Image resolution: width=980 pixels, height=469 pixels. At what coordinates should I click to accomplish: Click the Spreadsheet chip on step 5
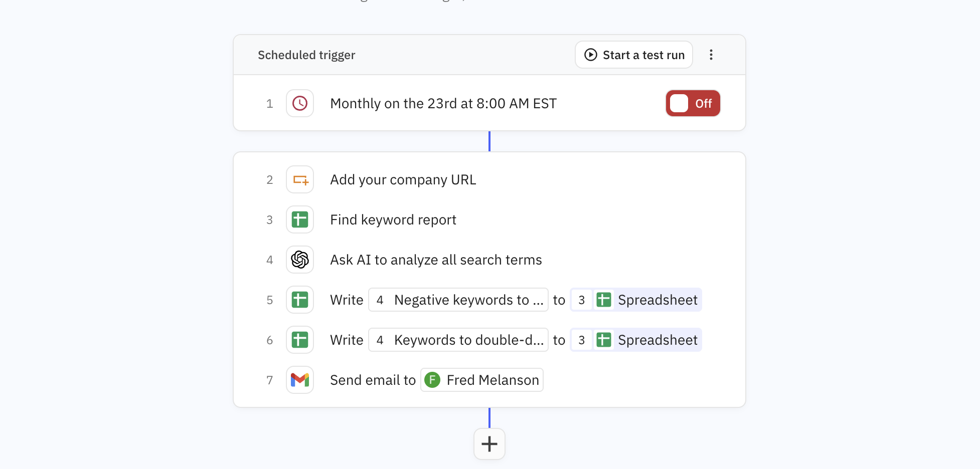pyautogui.click(x=635, y=299)
